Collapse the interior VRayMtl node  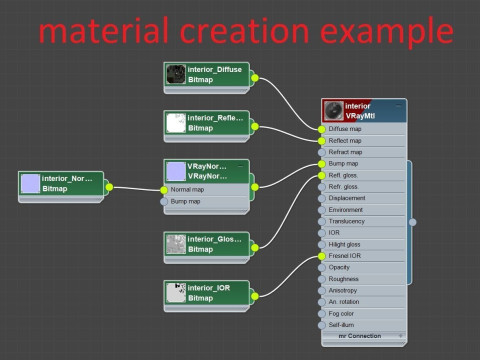pos(399,105)
